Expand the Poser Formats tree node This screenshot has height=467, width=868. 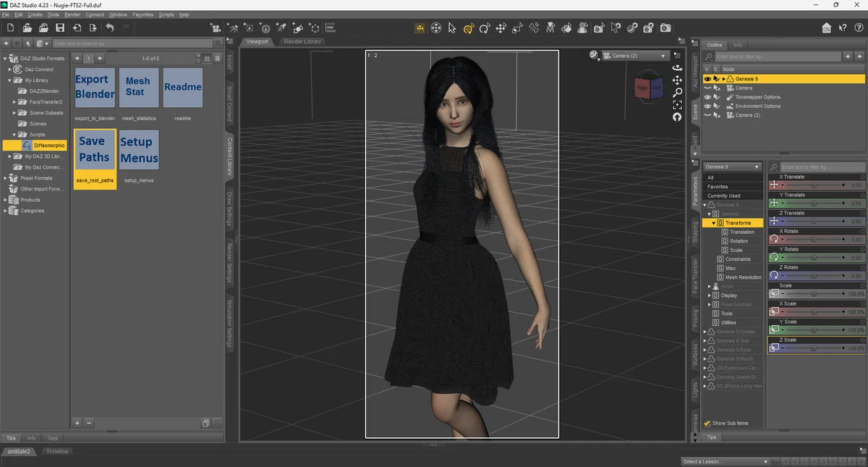(5, 178)
